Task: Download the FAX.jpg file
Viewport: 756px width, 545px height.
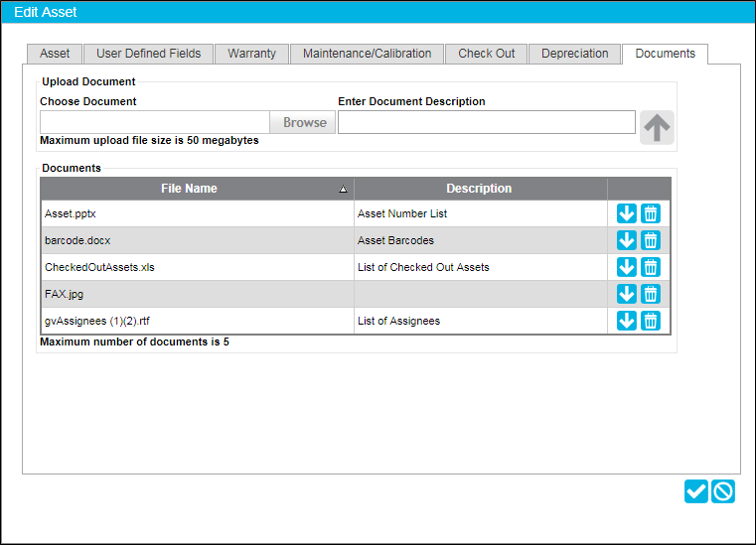Action: point(626,294)
